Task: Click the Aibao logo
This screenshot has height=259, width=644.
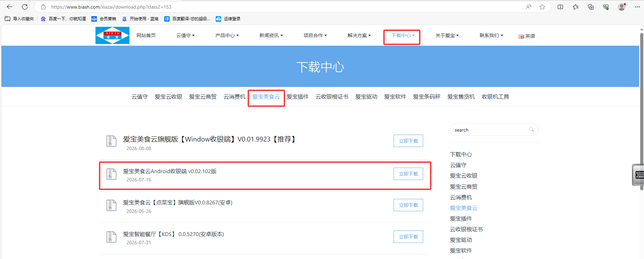Action: pos(112,35)
